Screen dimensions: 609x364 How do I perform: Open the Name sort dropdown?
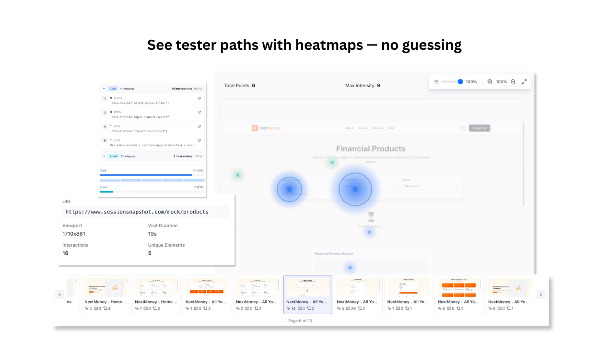[431, 186]
